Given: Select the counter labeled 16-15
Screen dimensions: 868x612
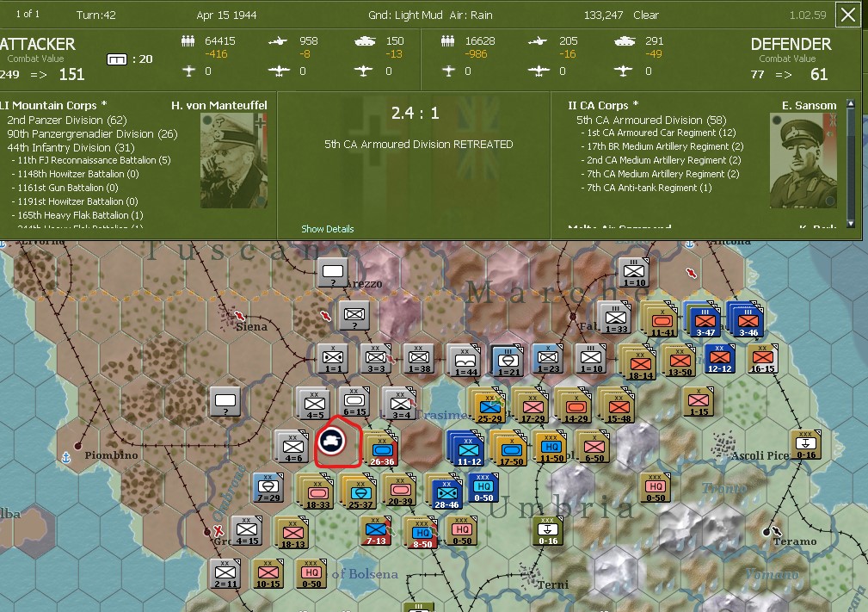Looking at the screenshot, I should [x=762, y=358].
